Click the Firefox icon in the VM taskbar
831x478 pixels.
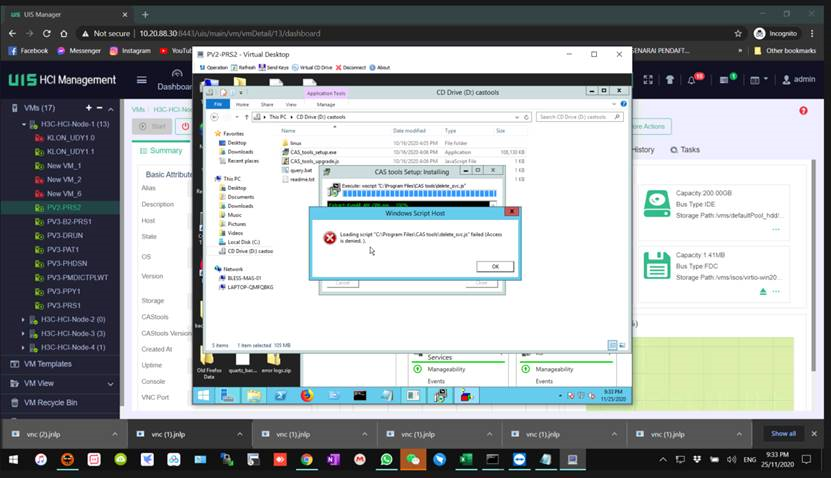(x=307, y=395)
